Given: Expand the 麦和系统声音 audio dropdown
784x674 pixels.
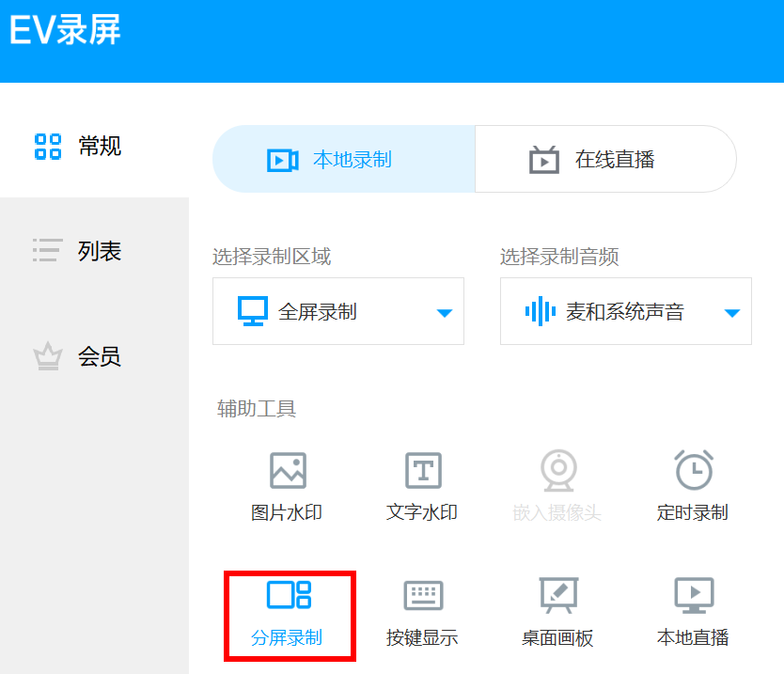Looking at the screenshot, I should [x=626, y=311].
